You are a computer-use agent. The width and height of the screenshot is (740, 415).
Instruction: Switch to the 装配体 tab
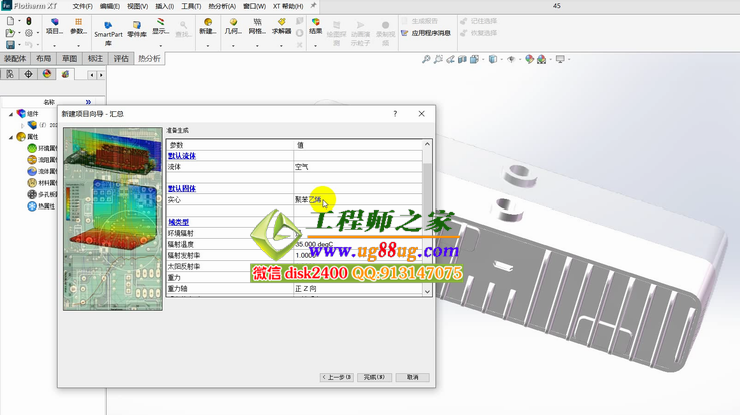click(x=15, y=59)
